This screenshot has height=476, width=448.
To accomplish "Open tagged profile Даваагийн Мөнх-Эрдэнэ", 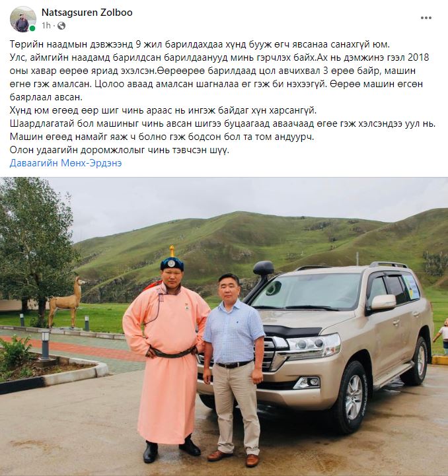I will (65, 163).
